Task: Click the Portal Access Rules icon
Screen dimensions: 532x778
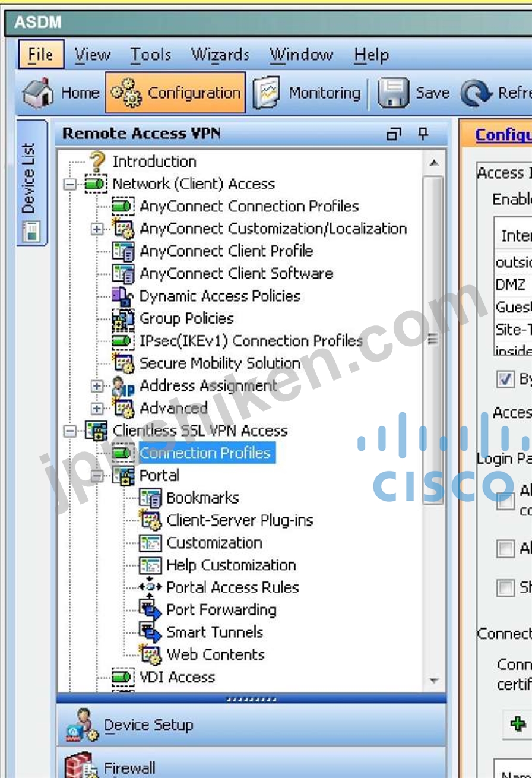Action: 150,587
